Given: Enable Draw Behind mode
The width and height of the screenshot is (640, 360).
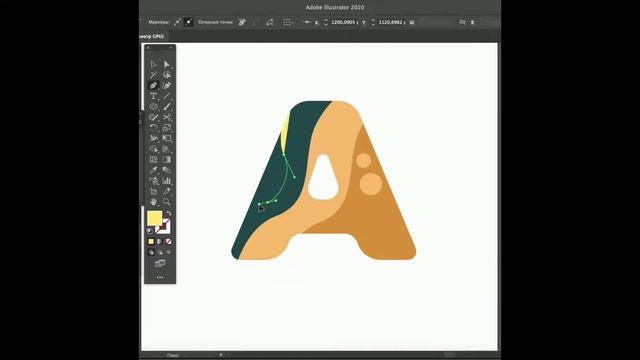Looking at the screenshot, I should (x=160, y=252).
